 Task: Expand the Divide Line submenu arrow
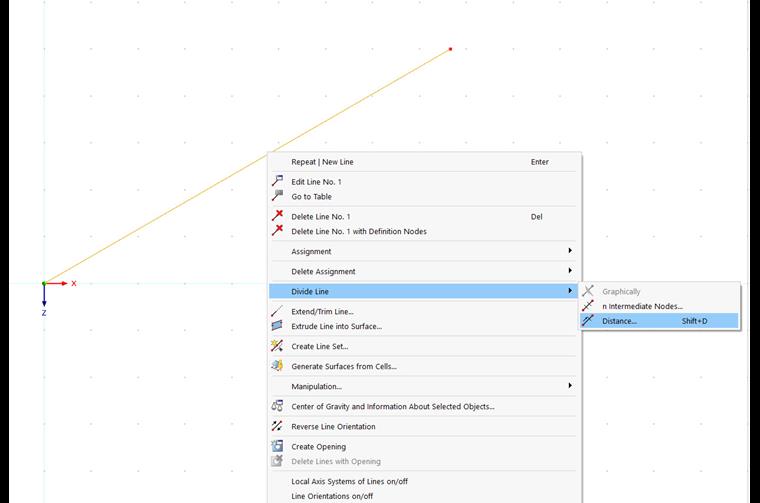tap(570, 291)
